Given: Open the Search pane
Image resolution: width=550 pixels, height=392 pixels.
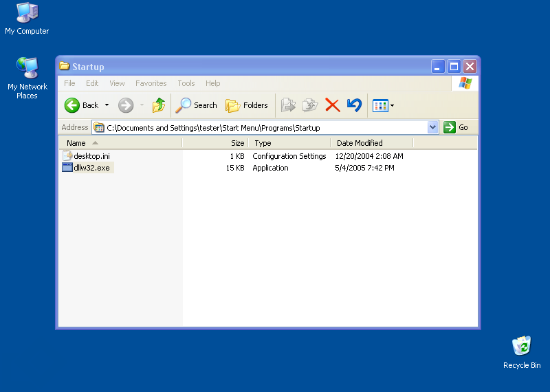Looking at the screenshot, I should 197,105.
